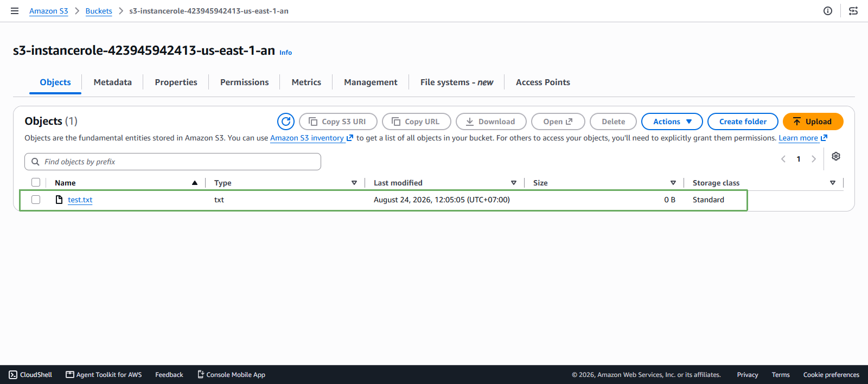The width and height of the screenshot is (868, 384).
Task: Open File systems - new tab
Action: tap(457, 82)
